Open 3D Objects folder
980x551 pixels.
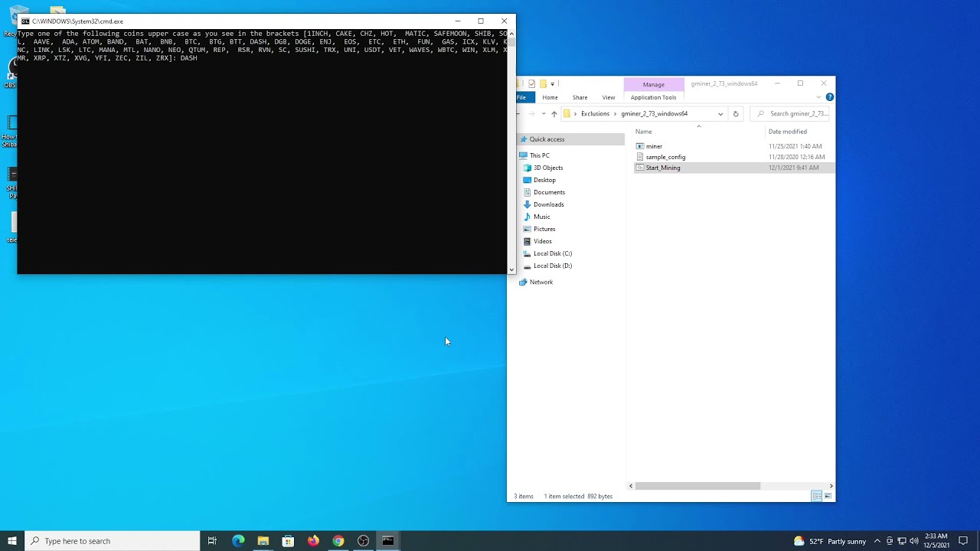[548, 168]
